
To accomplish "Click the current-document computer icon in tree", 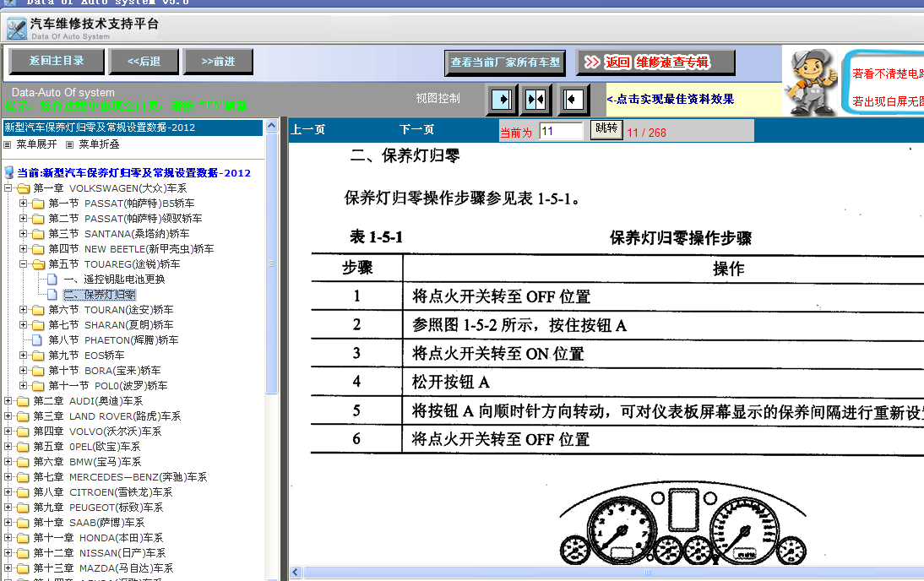I will [8, 172].
